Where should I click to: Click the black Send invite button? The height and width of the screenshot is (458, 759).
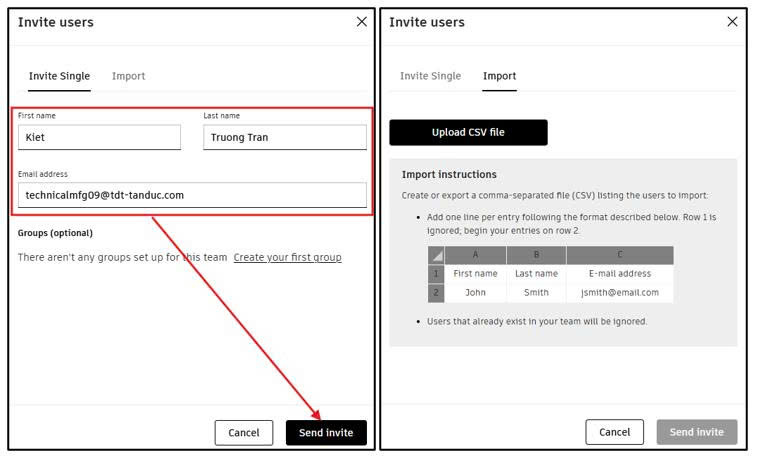(326, 433)
